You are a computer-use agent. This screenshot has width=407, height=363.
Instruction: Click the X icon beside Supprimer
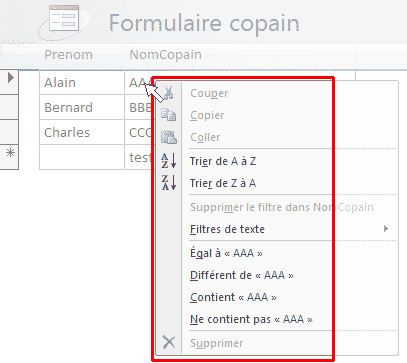(x=169, y=342)
